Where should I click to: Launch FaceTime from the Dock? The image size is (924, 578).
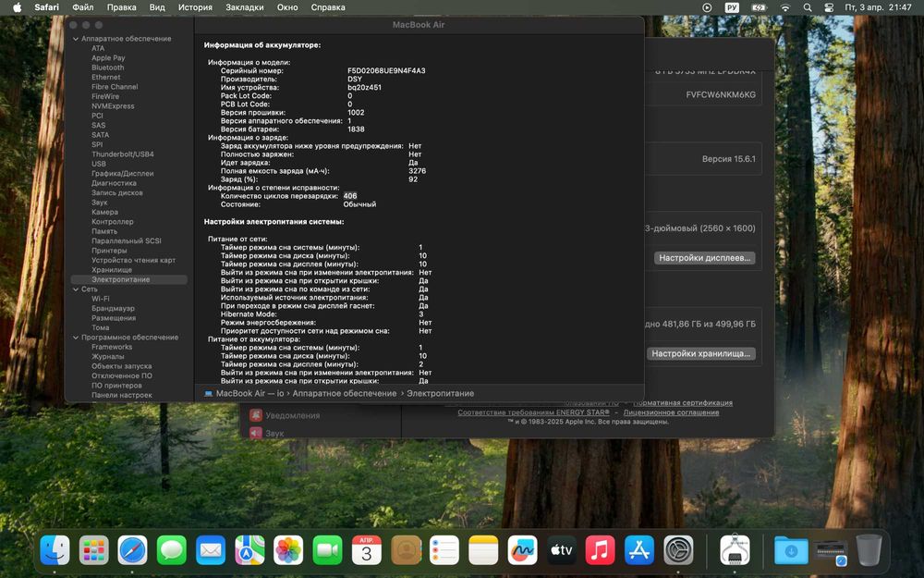[x=327, y=550]
